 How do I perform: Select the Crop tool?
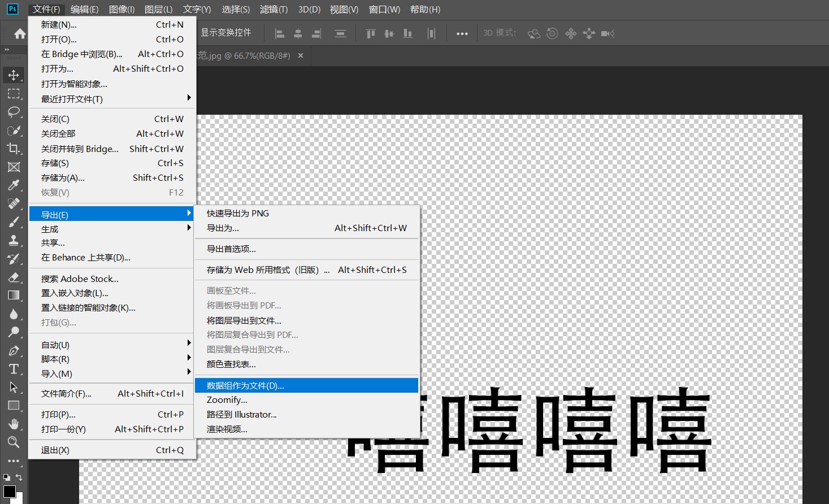tap(14, 149)
